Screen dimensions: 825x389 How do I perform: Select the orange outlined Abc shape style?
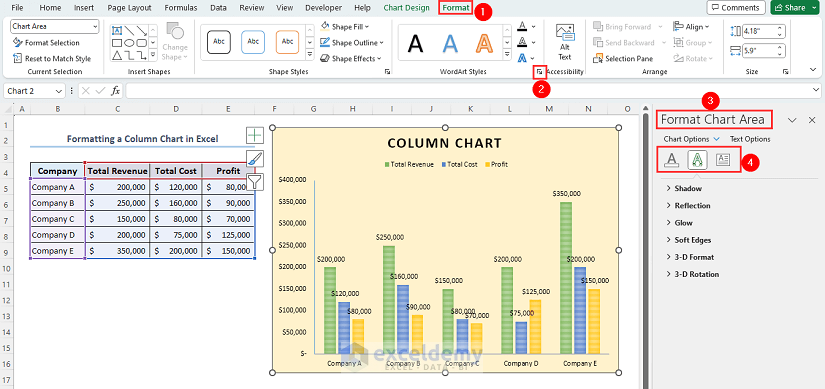287,42
